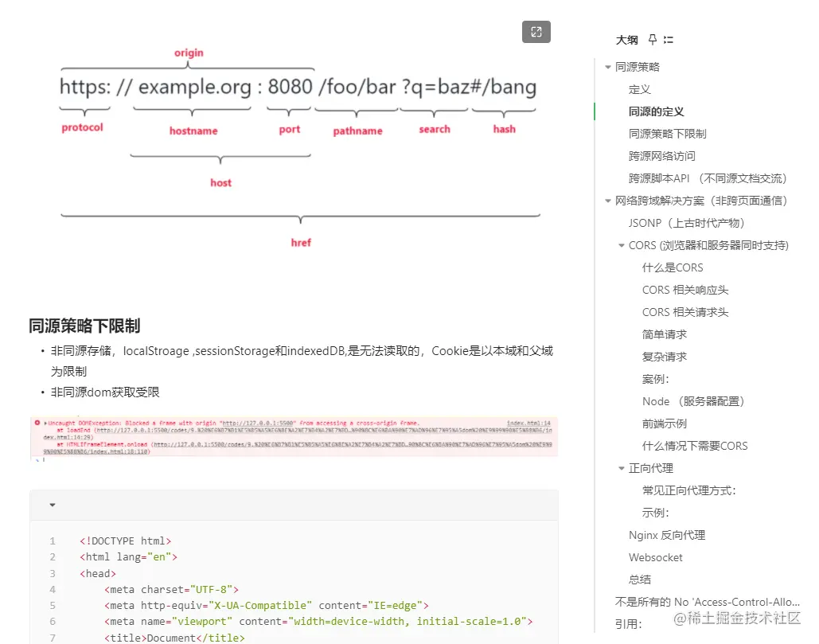Open the DOMException error console screenshot

click(294, 438)
